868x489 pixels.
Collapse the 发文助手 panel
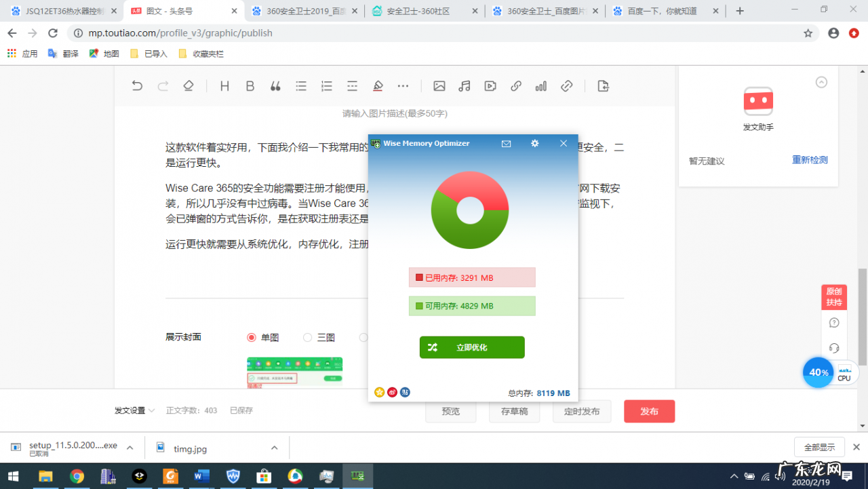821,81
